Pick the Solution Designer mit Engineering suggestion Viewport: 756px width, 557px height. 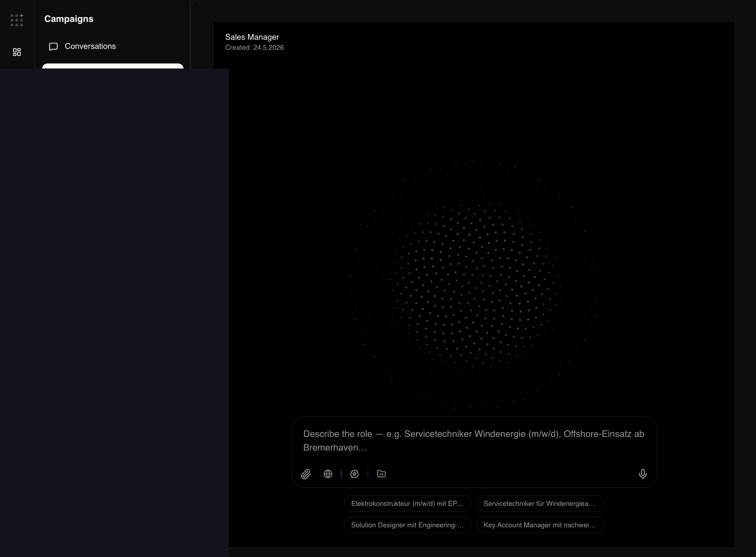pos(407,525)
